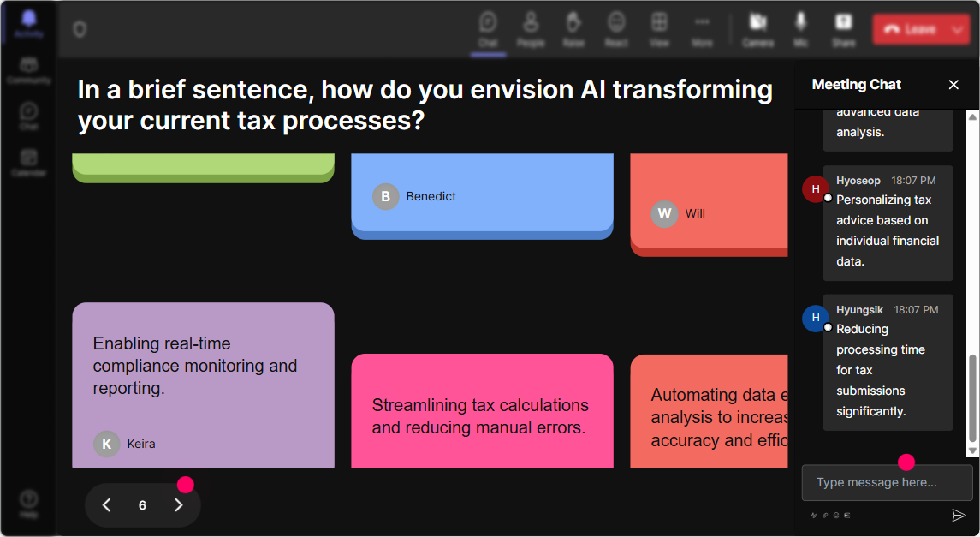
Task: Click Keira's avatar on the purple card
Action: (107, 444)
